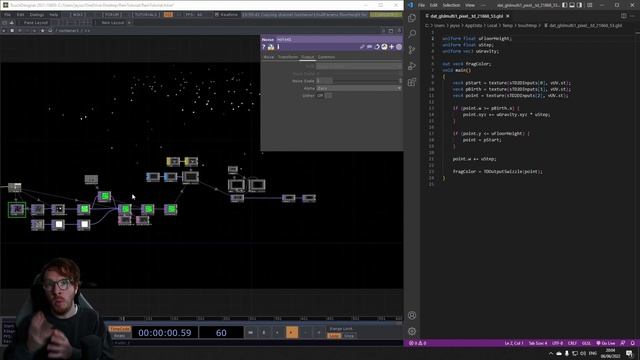Click the timecode 00:00:00.59 field
The width and height of the screenshot is (640, 360).
click(164, 333)
